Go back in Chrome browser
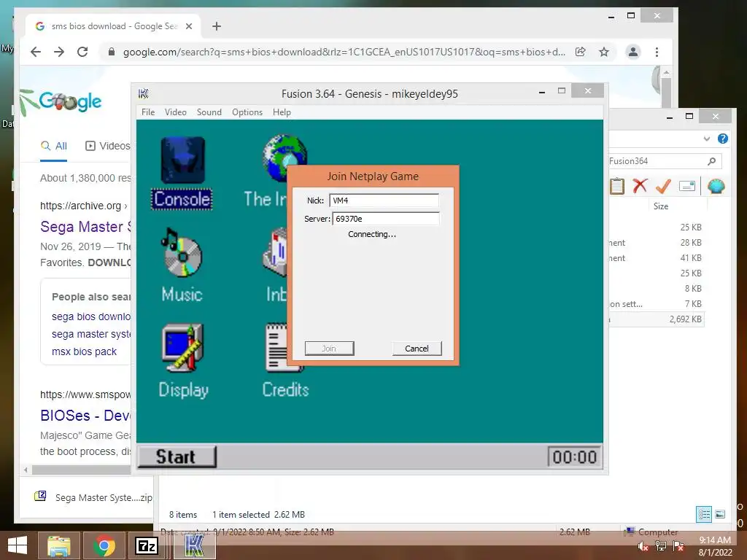 36,52
